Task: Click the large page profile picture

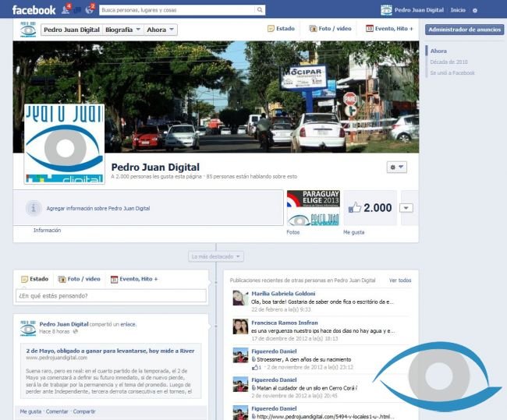Action: (64, 144)
